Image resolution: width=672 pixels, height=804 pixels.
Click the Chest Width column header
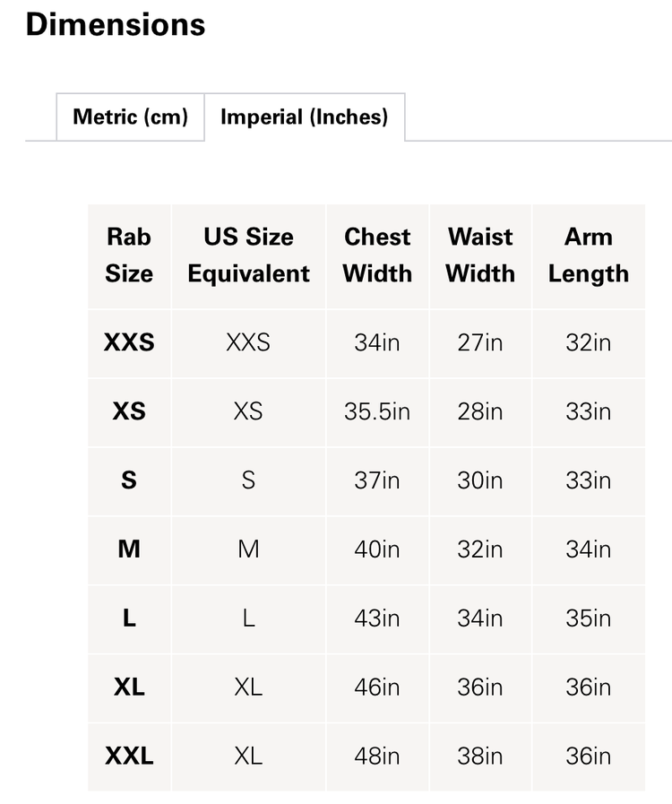click(x=377, y=255)
